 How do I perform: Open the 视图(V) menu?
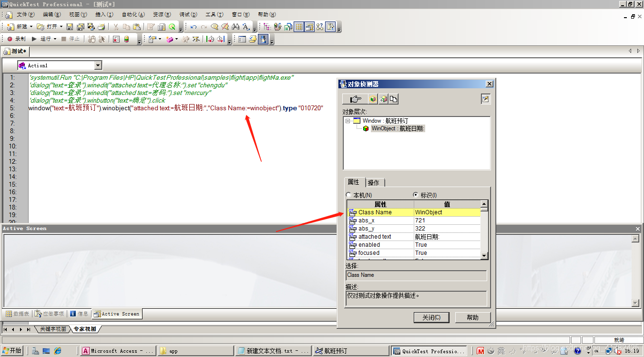click(78, 15)
